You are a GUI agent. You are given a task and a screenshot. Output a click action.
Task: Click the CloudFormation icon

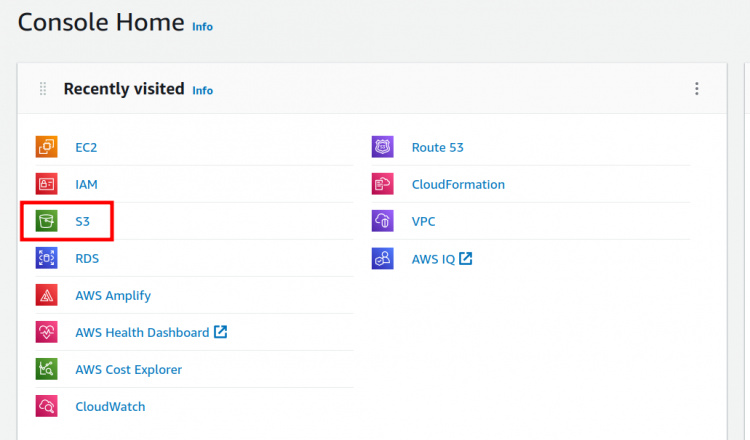[x=382, y=184]
